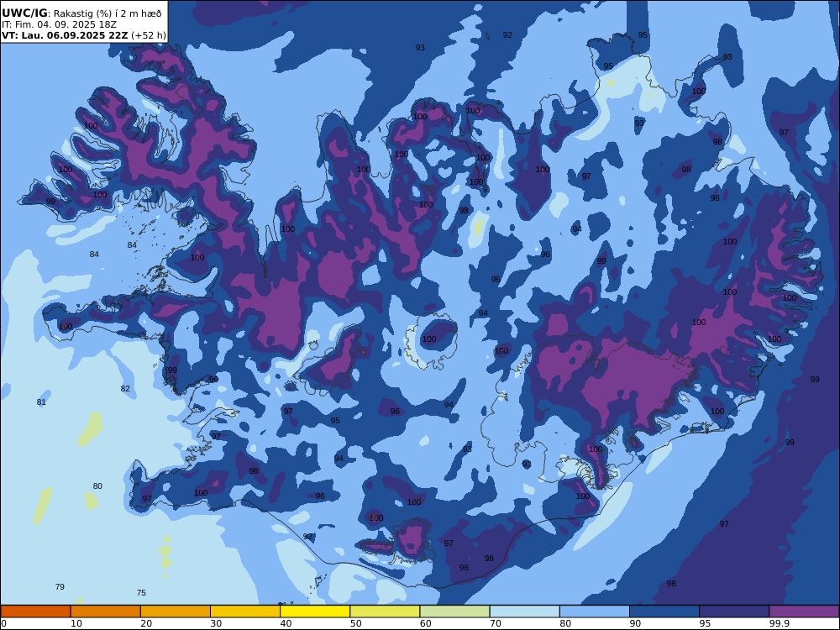Image resolution: width=840 pixels, height=630 pixels.
Task: Click the light green 60-70 legend swatch
Action: [454, 612]
